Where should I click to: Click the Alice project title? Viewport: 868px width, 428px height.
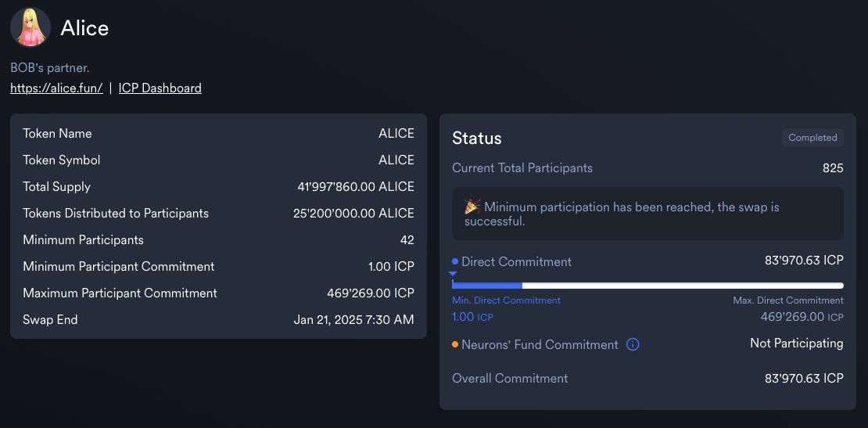click(84, 28)
